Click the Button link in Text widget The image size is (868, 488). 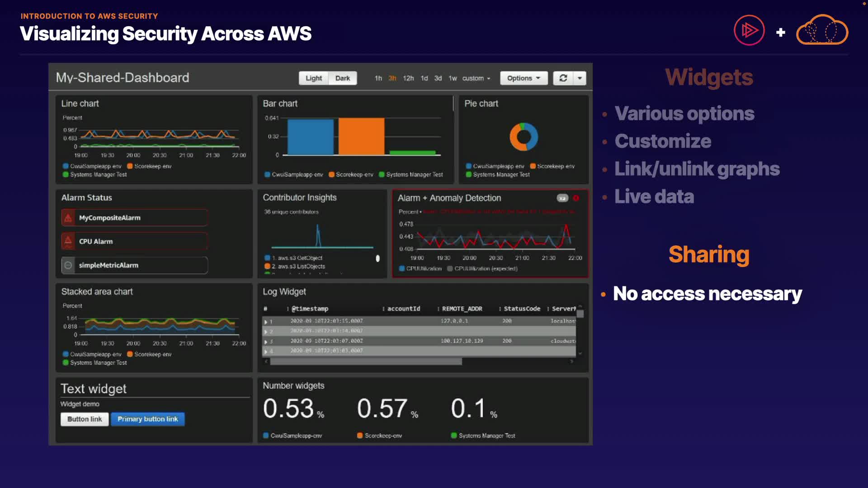click(85, 419)
